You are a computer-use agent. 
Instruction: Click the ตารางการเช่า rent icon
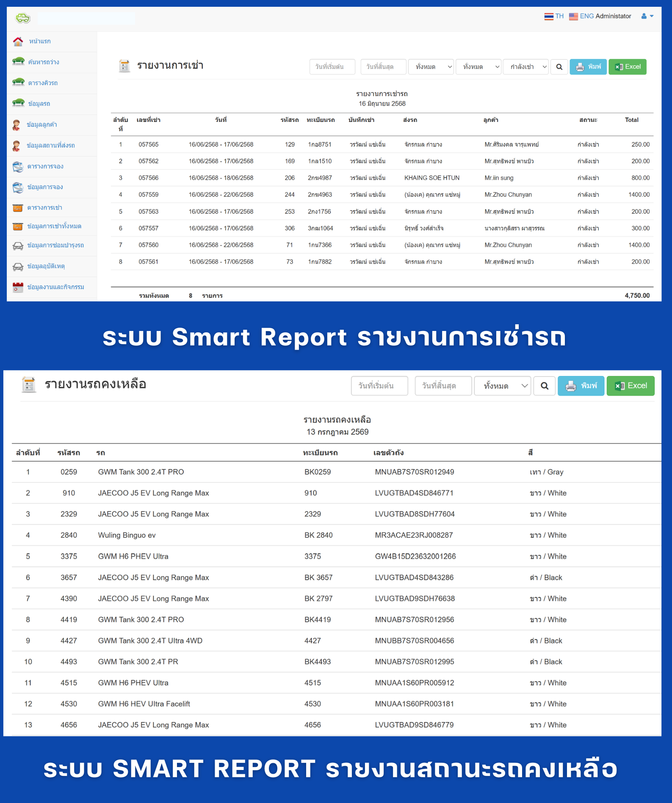[x=17, y=208]
